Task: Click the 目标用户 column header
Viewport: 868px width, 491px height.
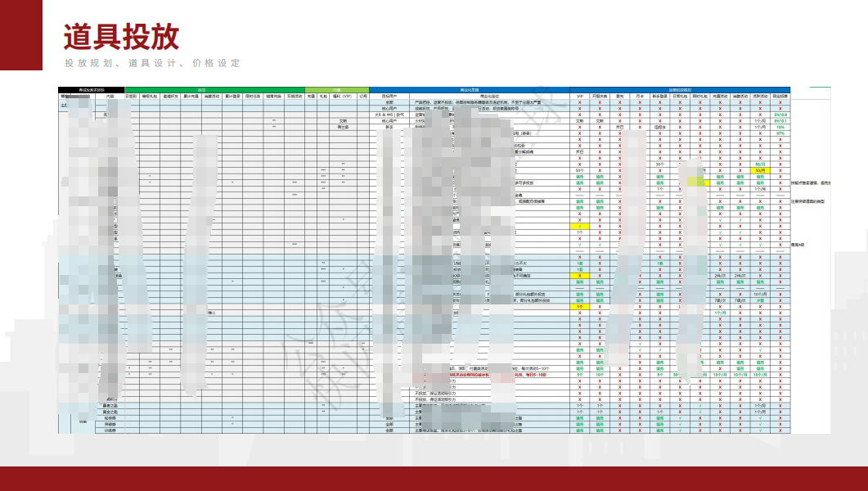Action: click(x=389, y=96)
